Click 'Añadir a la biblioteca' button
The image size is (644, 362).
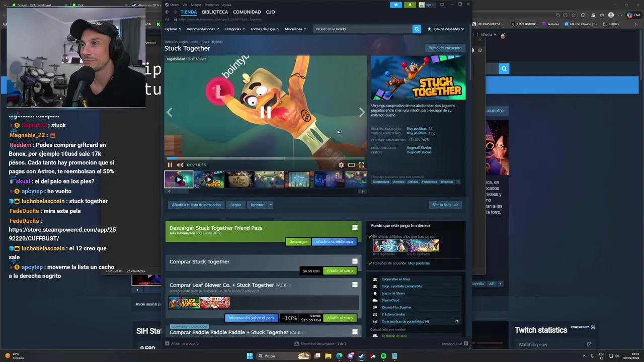coord(335,242)
